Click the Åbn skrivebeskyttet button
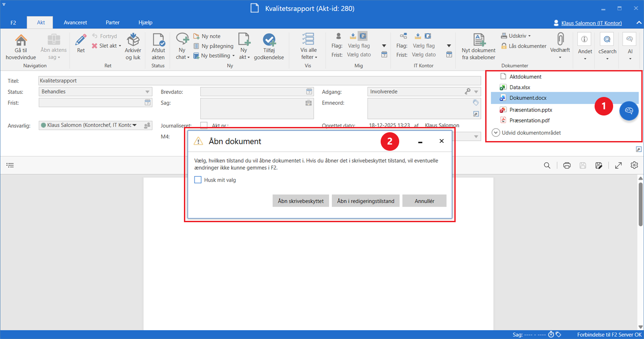The width and height of the screenshot is (644, 339). point(301,201)
